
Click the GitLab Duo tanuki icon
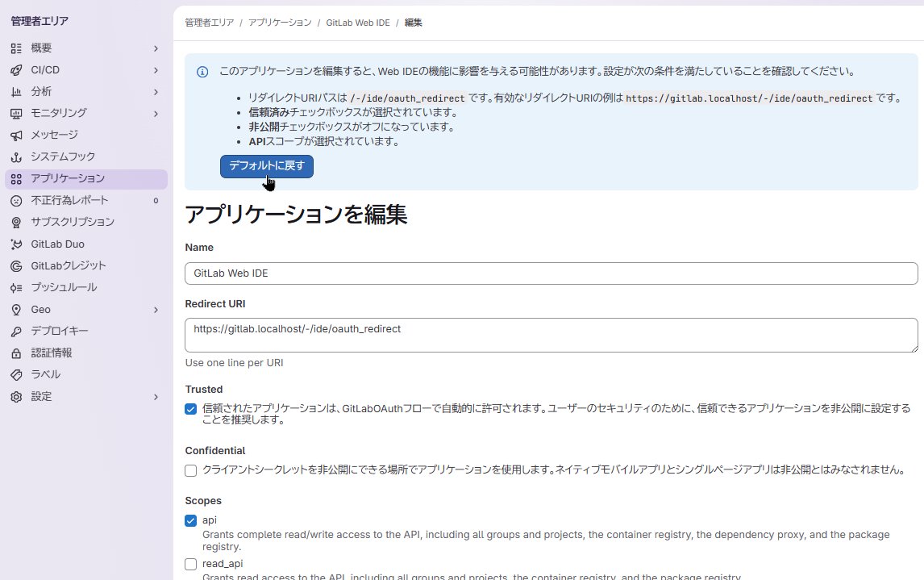tap(16, 244)
